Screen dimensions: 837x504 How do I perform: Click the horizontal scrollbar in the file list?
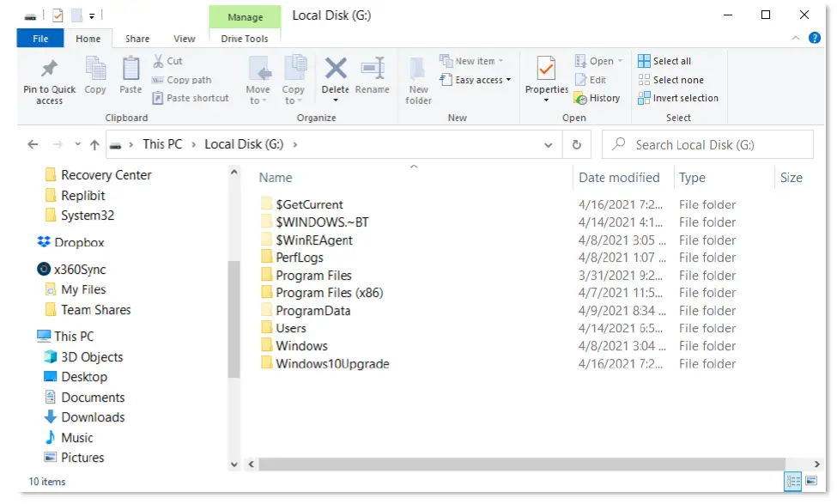(x=515, y=465)
